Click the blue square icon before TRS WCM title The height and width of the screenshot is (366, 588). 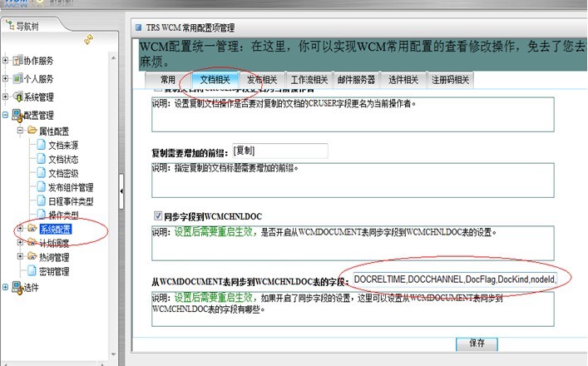pos(139,27)
